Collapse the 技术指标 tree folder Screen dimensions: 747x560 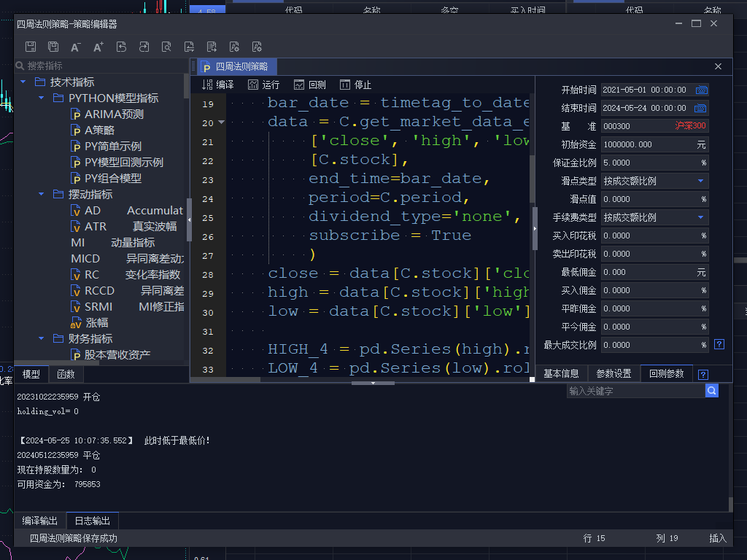pyautogui.click(x=23, y=82)
